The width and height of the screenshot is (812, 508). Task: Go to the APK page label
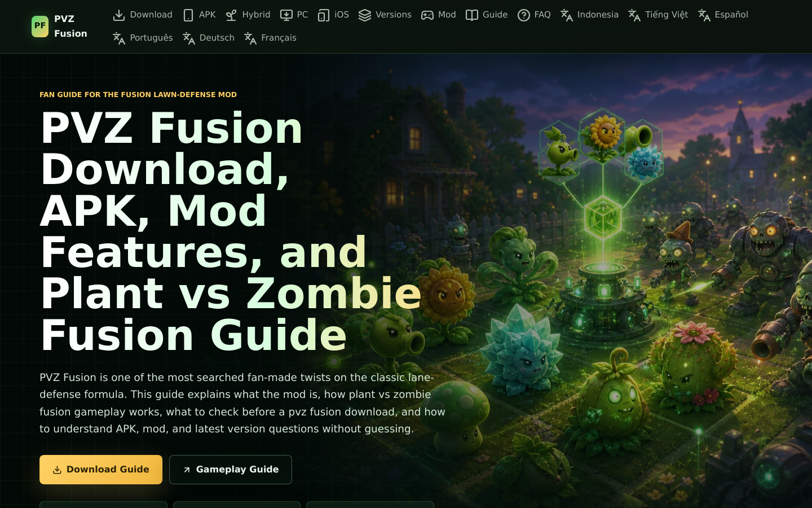pos(208,15)
